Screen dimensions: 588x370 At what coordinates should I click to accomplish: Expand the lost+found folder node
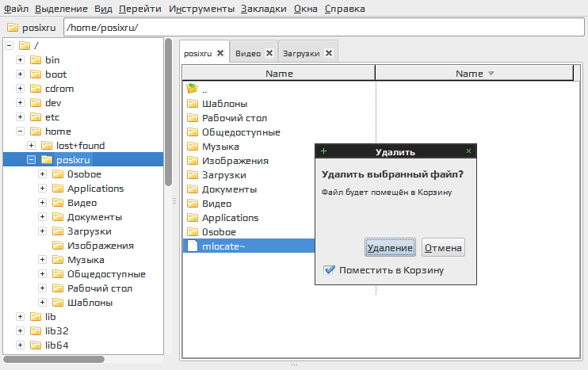[x=32, y=146]
